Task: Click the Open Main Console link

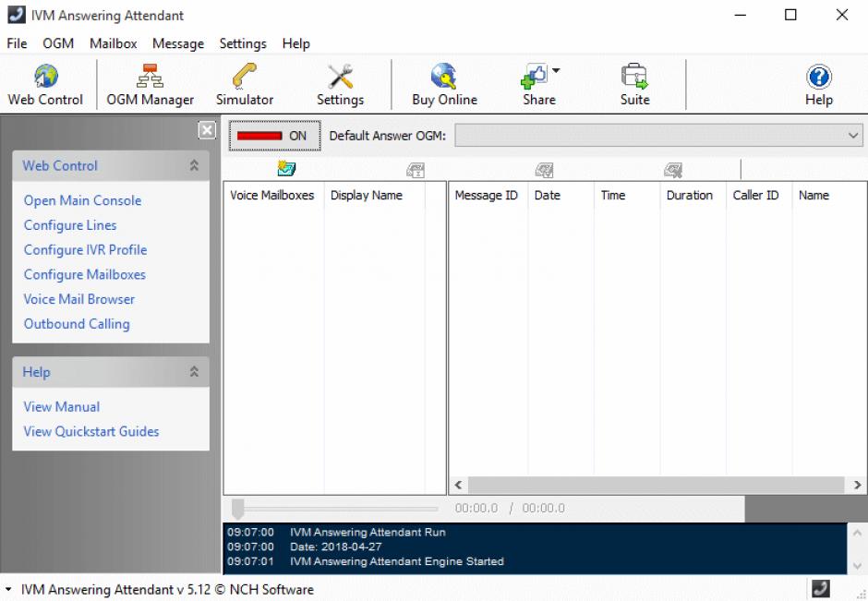Action: coord(82,200)
